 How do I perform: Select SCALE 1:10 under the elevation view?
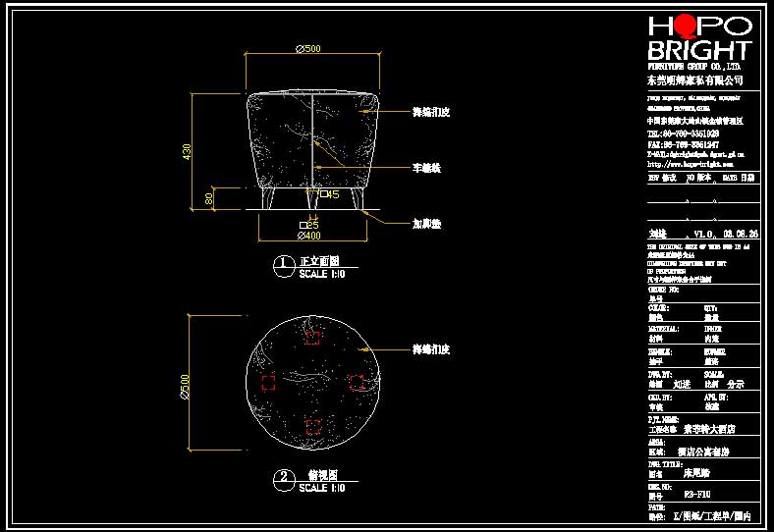pos(322,274)
